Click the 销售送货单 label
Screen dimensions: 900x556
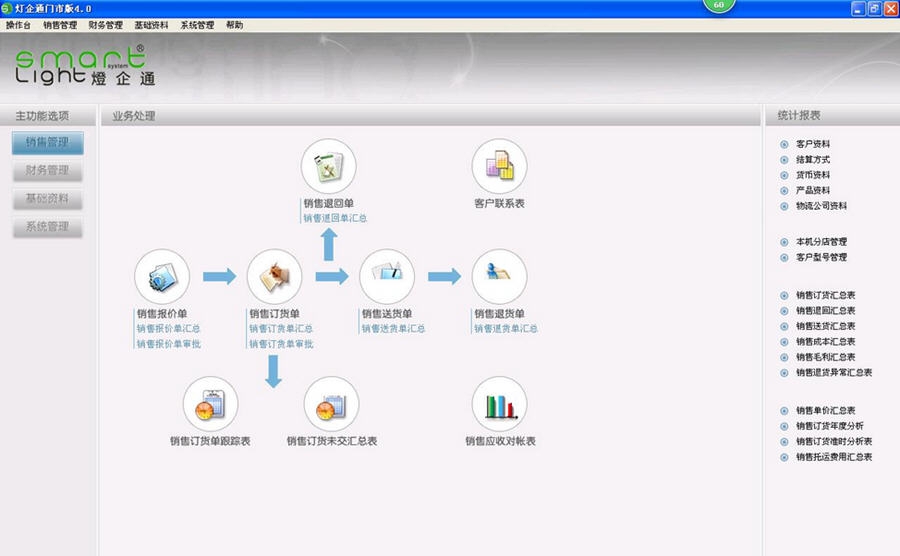387,314
